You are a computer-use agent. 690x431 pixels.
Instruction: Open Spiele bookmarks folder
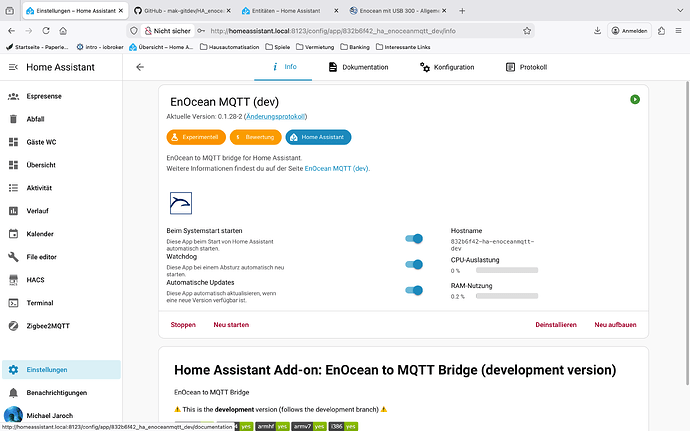click(278, 47)
